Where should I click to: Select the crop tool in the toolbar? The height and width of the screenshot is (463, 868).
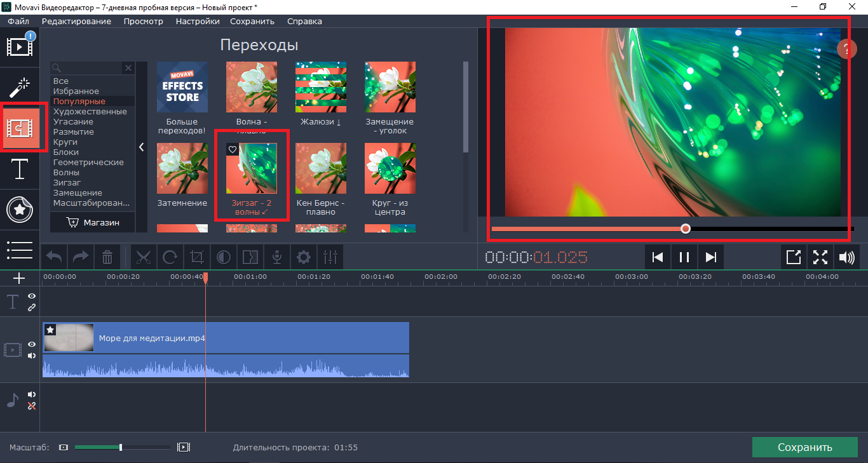pyautogui.click(x=197, y=257)
